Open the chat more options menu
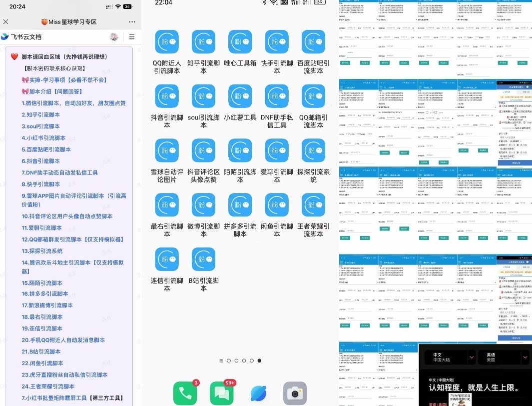Viewport: 532px width, 406px height. pos(132,21)
